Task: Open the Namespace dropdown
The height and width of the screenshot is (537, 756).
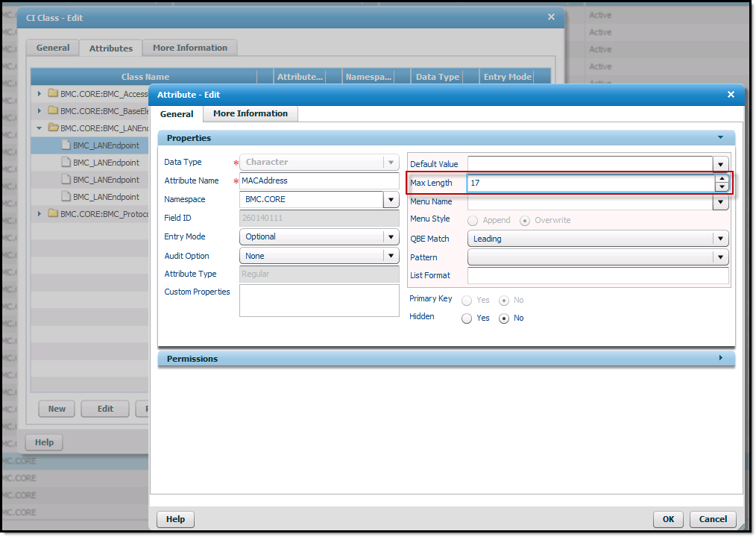Action: coord(391,200)
